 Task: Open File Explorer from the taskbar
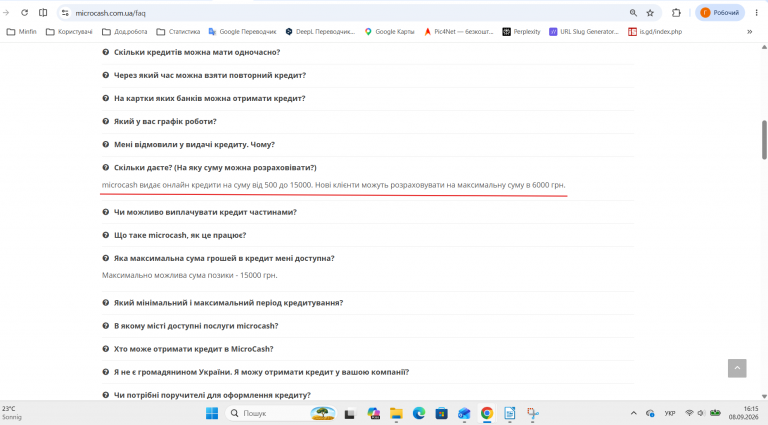pos(396,414)
